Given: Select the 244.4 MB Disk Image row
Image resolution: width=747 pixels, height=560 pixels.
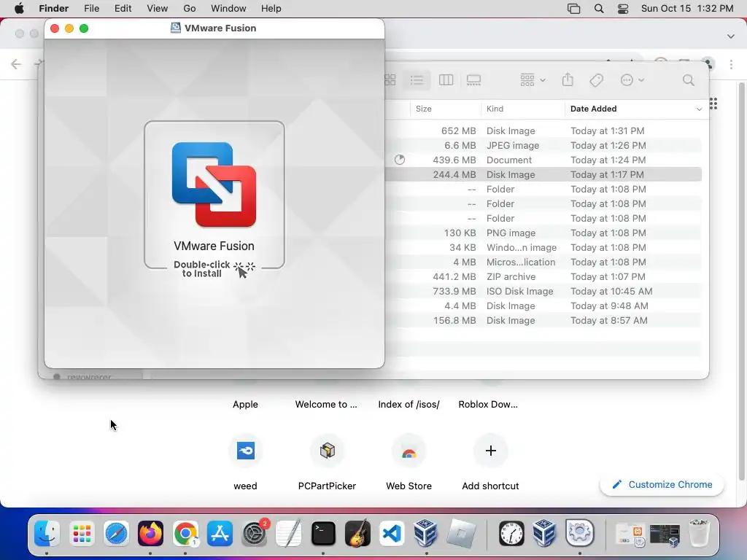Looking at the screenshot, I should pyautogui.click(x=543, y=174).
